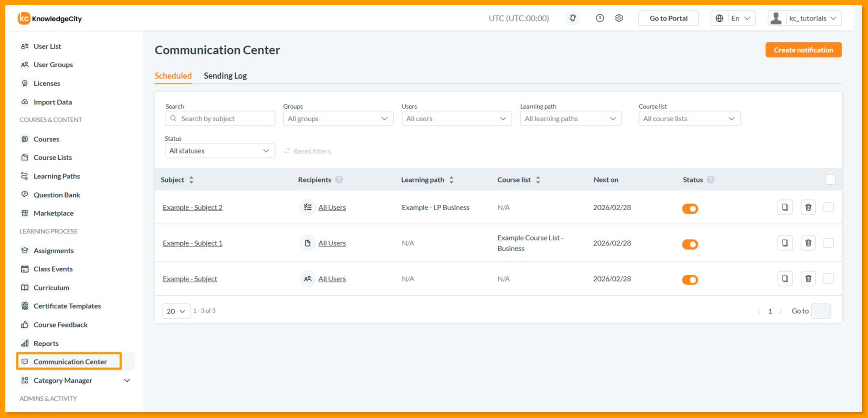The image size is (868, 418).
Task: Click the Recipients help icon
Action: point(339,180)
